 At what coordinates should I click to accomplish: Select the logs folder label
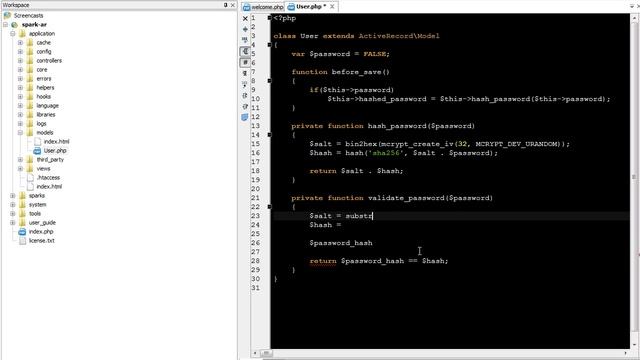pos(41,123)
